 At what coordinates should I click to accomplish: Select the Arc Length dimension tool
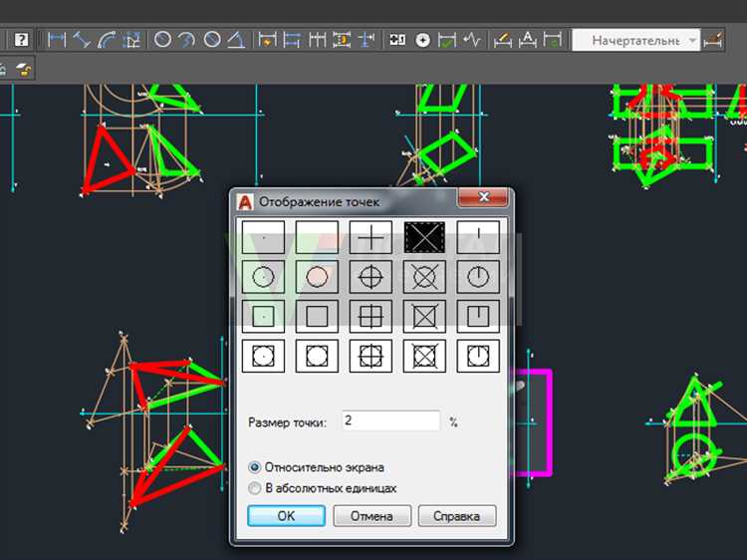click(x=107, y=40)
